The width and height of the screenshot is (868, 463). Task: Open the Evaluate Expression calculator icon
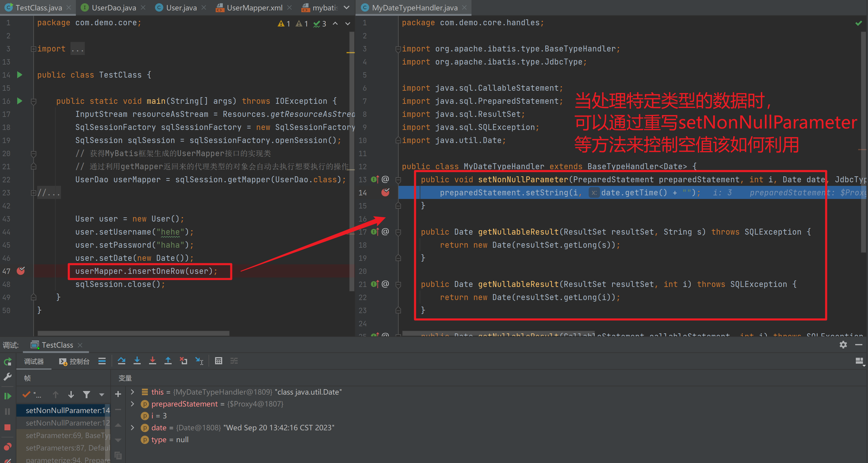click(218, 361)
